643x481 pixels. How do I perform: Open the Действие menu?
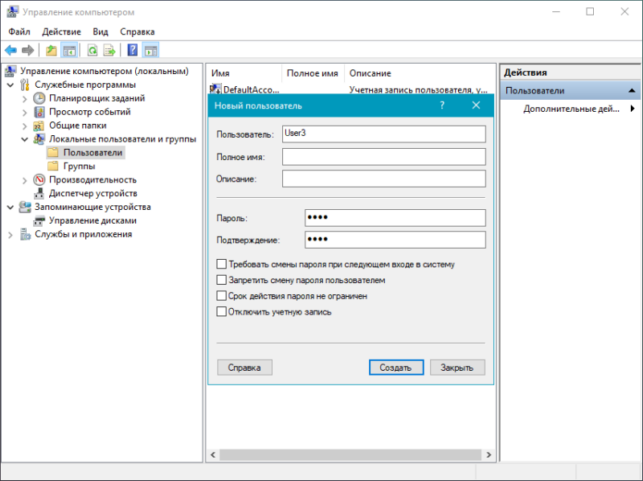(62, 32)
